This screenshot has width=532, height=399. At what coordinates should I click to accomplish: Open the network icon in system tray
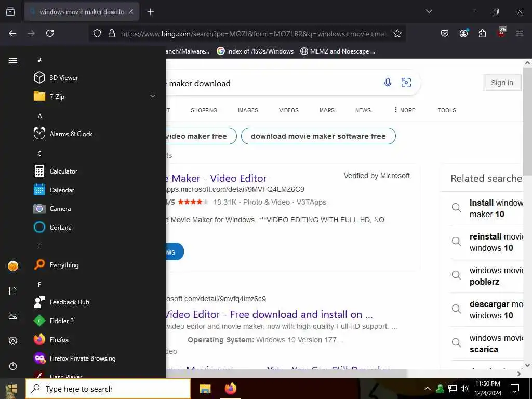[x=453, y=389]
